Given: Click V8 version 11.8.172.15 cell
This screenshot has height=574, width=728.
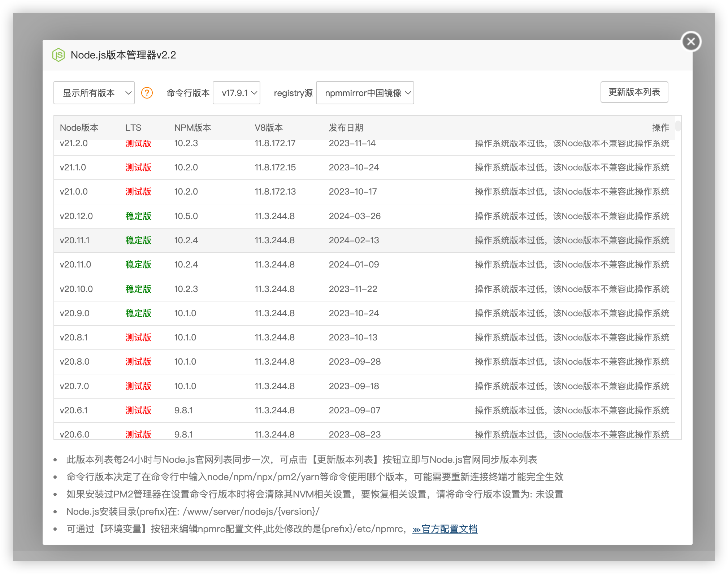Looking at the screenshot, I should tap(275, 168).
